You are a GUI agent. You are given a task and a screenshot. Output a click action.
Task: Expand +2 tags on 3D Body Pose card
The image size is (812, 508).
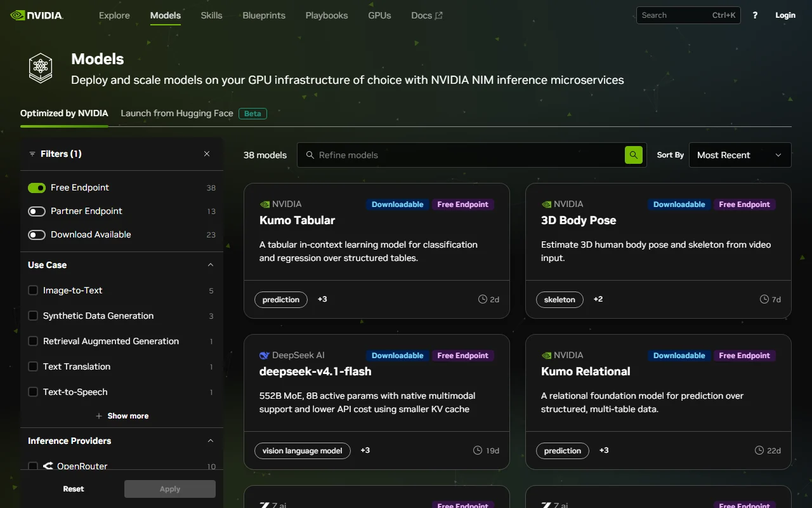click(598, 299)
